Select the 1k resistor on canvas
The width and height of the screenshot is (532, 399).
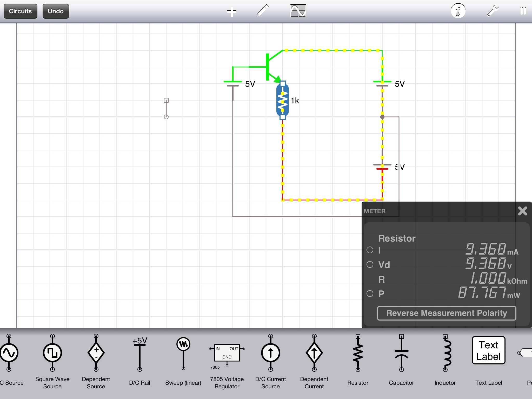283,100
